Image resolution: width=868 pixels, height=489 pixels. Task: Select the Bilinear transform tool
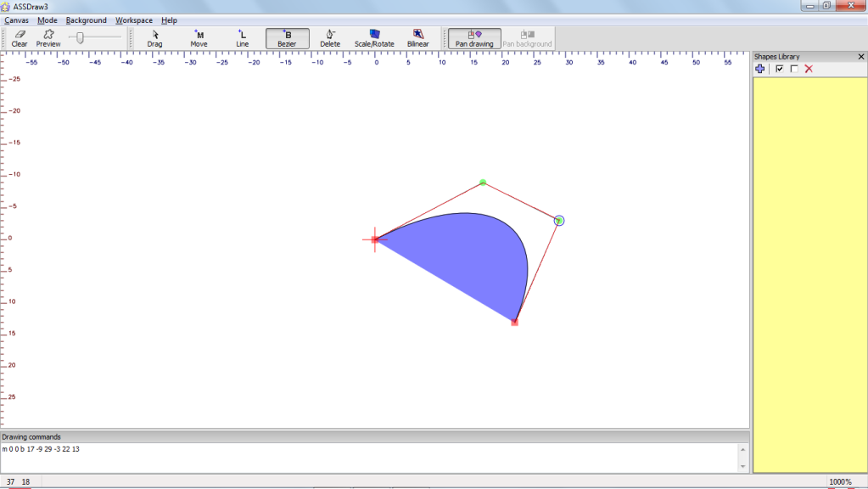(418, 38)
